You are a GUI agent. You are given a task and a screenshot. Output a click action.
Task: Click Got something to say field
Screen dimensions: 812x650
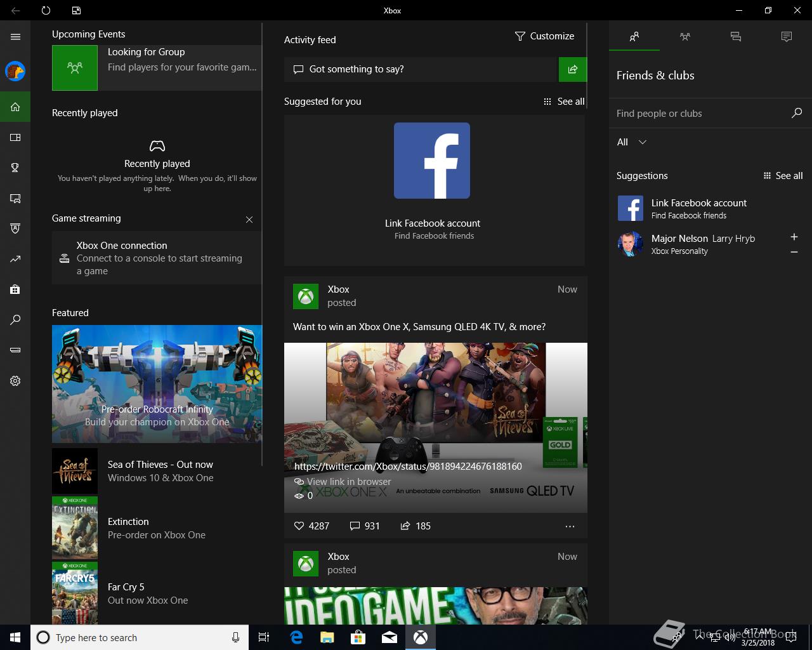tap(420, 69)
